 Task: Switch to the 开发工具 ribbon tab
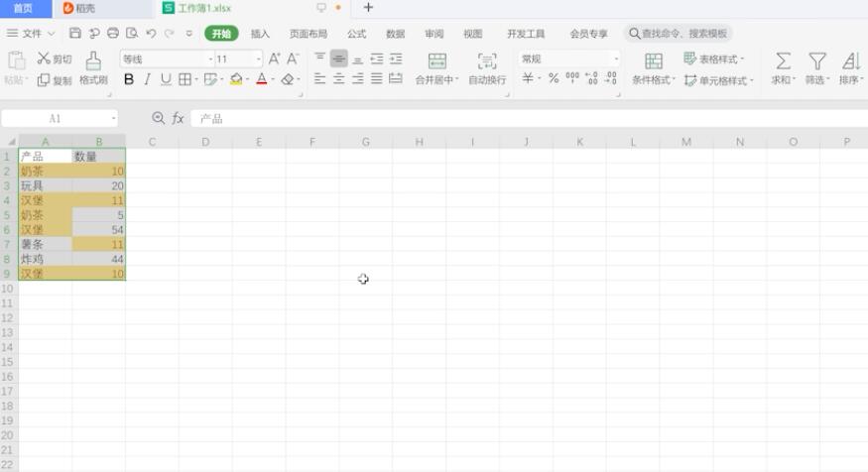click(x=526, y=34)
